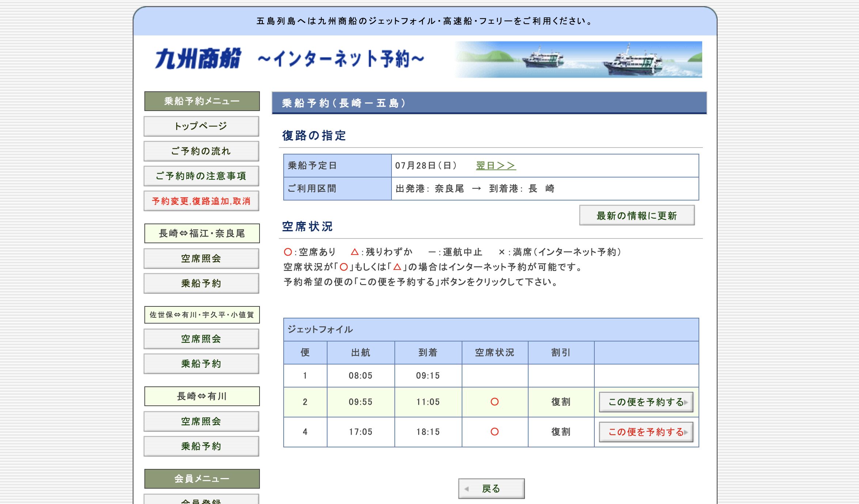The height and width of the screenshot is (504, 859).
Task: Click 最新の情報に更新 refresh button
Action: coord(637,215)
